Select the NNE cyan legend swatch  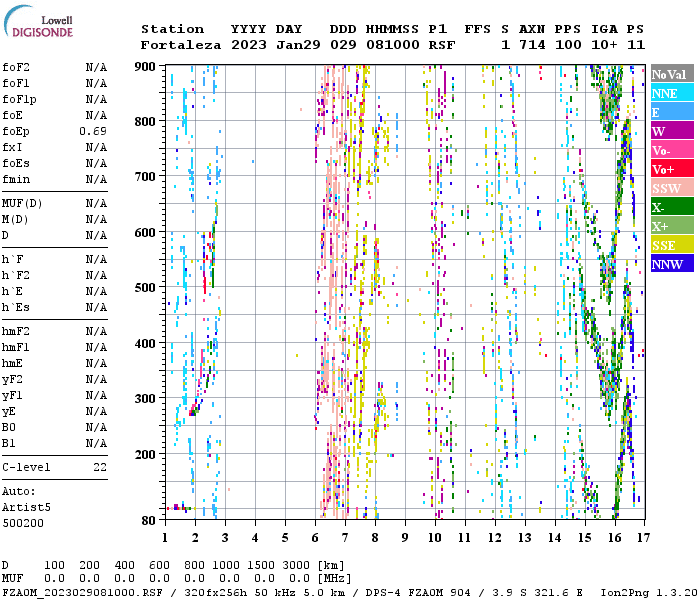click(x=672, y=93)
